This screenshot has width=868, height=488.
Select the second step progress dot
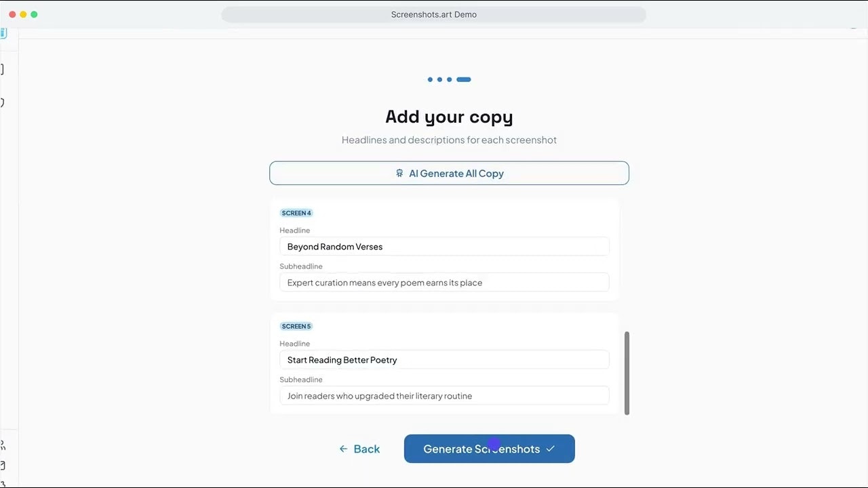(439, 79)
